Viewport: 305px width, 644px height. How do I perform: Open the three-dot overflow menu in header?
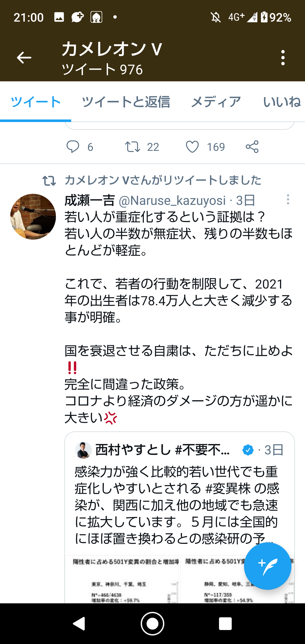click(283, 58)
